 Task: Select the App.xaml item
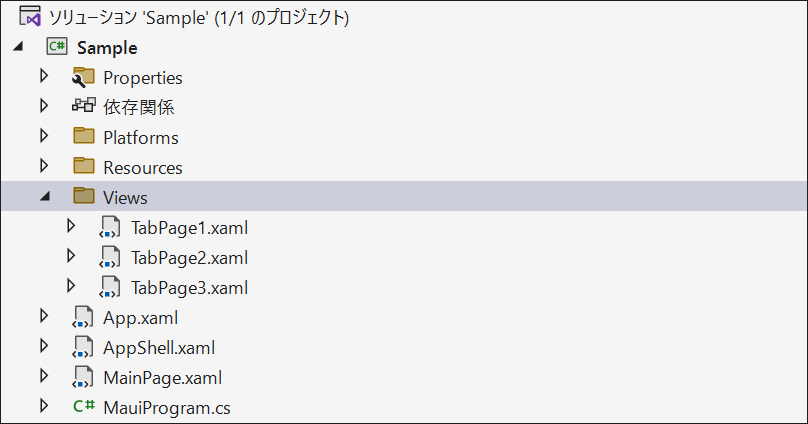[141, 318]
